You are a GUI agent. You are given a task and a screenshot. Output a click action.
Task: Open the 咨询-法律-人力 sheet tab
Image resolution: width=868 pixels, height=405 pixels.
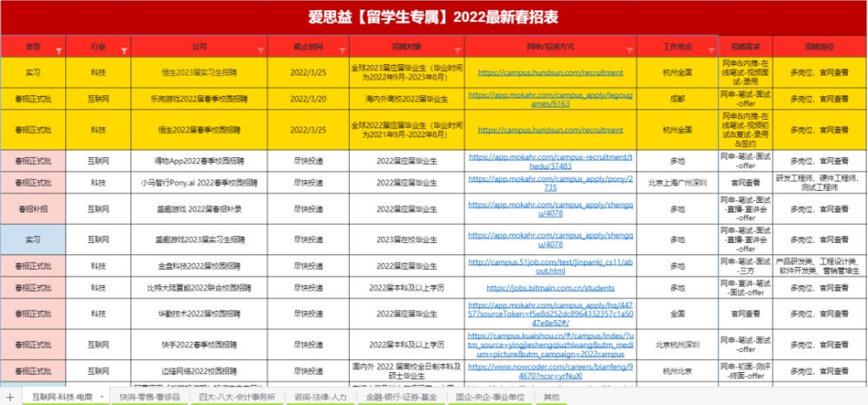(320, 396)
